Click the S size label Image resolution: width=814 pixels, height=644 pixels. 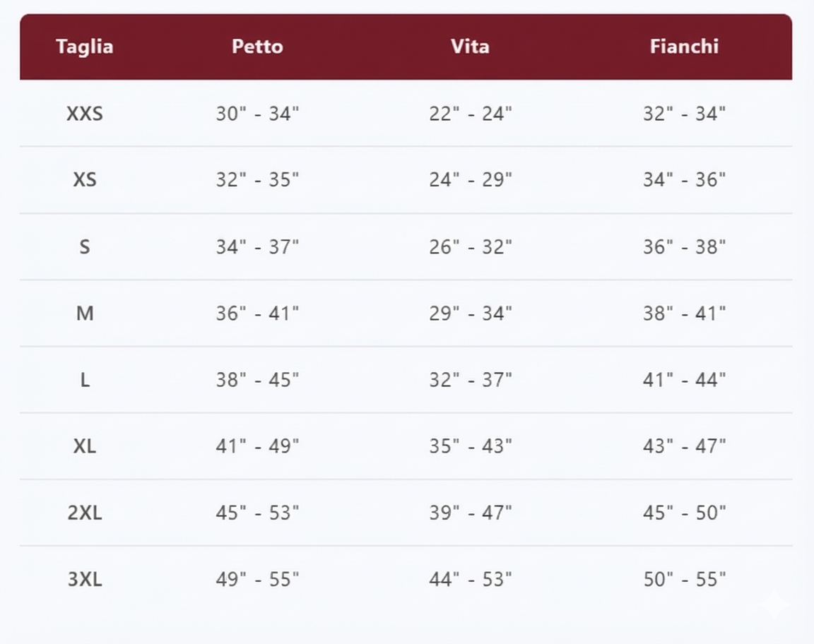(85, 247)
